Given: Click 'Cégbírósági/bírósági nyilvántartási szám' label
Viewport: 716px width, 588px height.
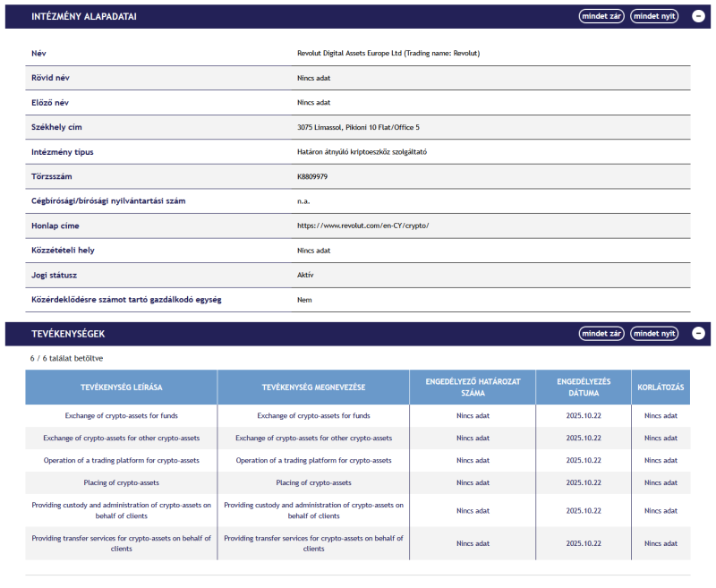Looking at the screenshot, I should [108, 201].
